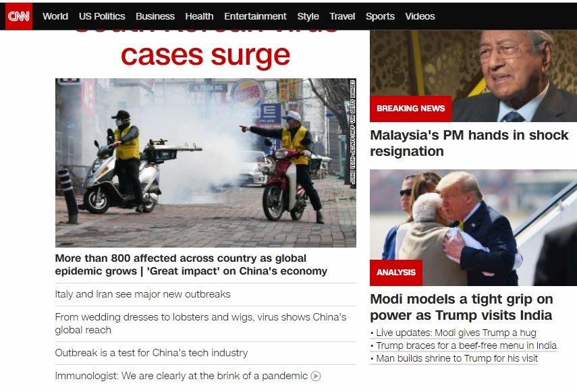Screen dimensions: 577x392
Task: Open 'Live updates: Modi gives Trump a hug'
Action: pyautogui.click(x=456, y=333)
